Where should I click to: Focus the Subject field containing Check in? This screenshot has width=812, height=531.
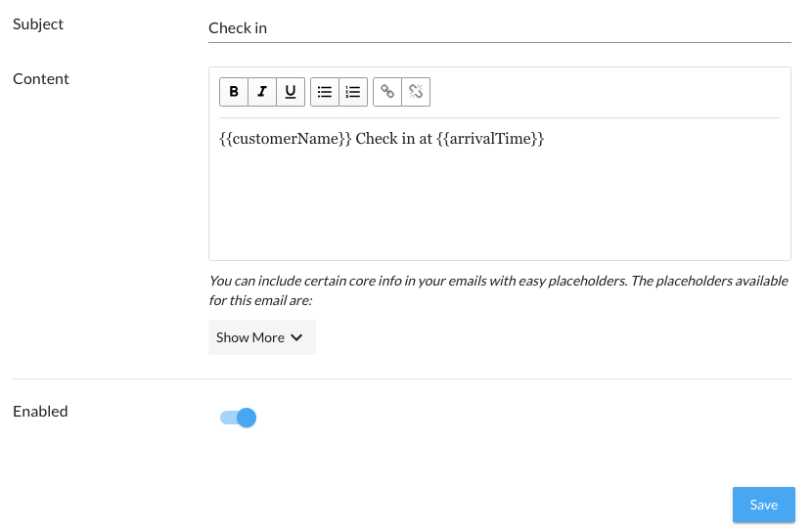coord(499,28)
